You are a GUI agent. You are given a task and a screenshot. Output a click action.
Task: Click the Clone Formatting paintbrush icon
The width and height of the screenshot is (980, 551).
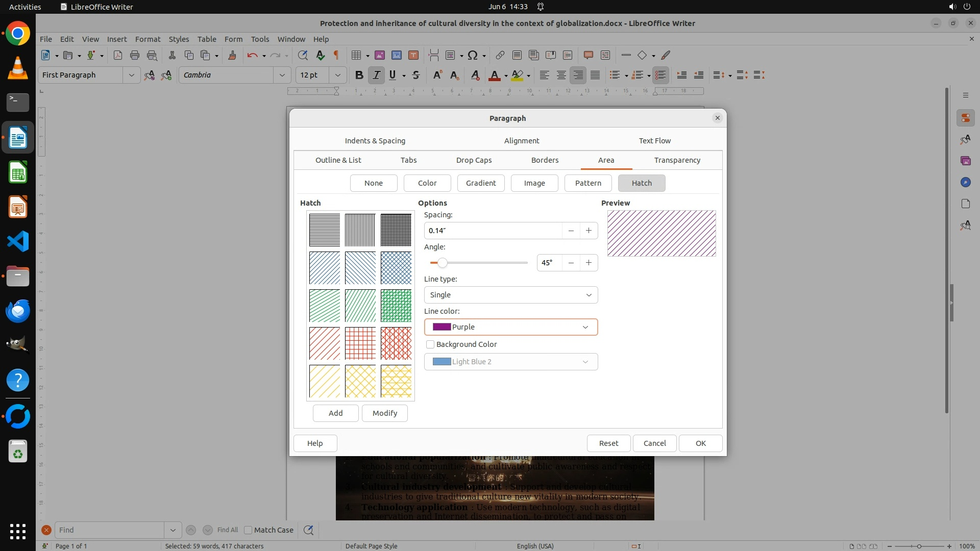coord(232,55)
